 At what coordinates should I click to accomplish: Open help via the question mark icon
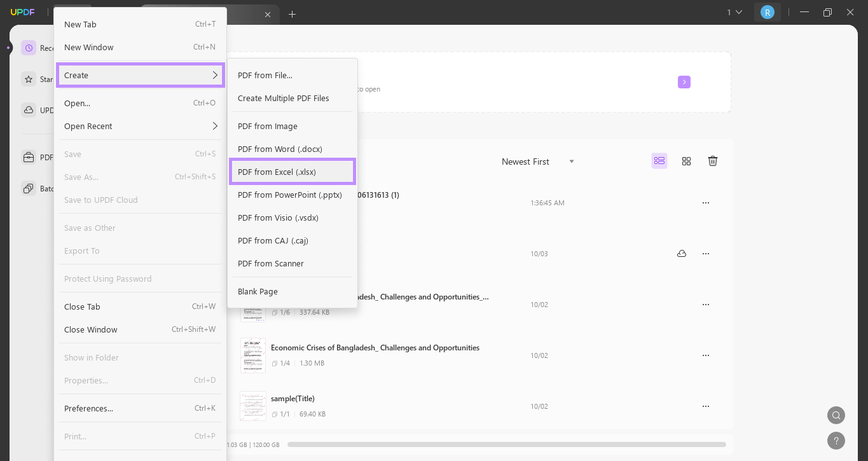click(836, 441)
